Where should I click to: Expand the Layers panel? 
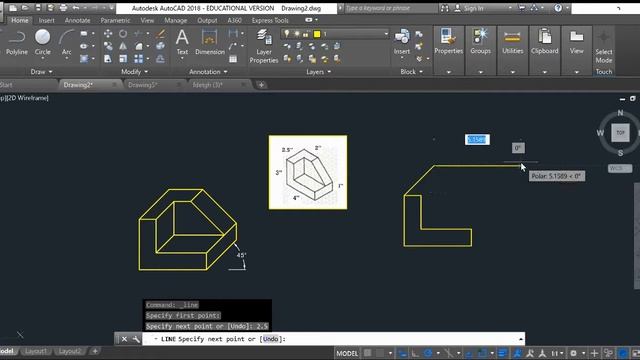point(318,72)
